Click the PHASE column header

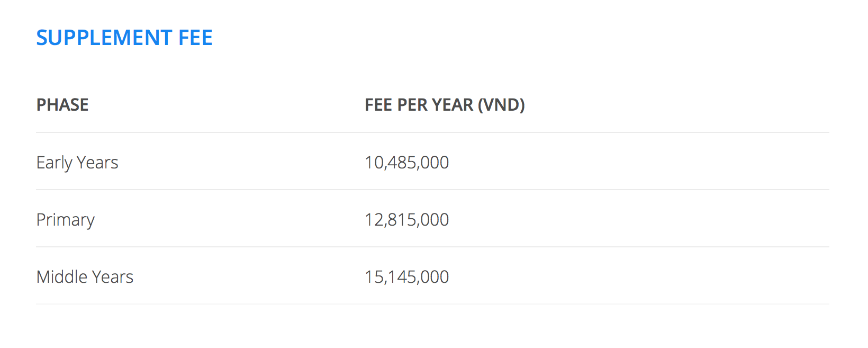click(62, 105)
